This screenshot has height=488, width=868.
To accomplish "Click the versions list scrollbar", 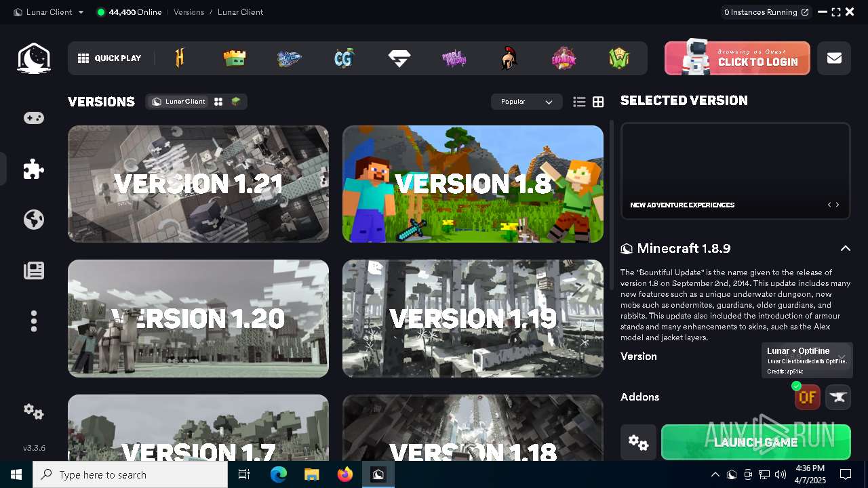I will coord(612,205).
